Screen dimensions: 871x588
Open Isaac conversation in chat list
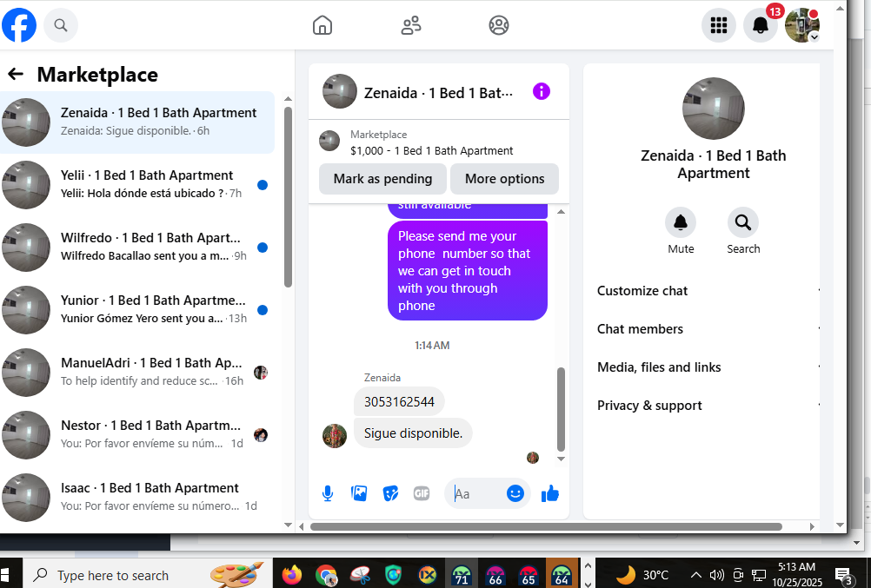coord(137,497)
